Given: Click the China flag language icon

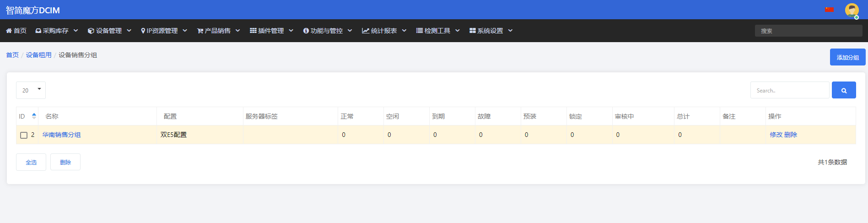Looking at the screenshot, I should click(829, 9).
